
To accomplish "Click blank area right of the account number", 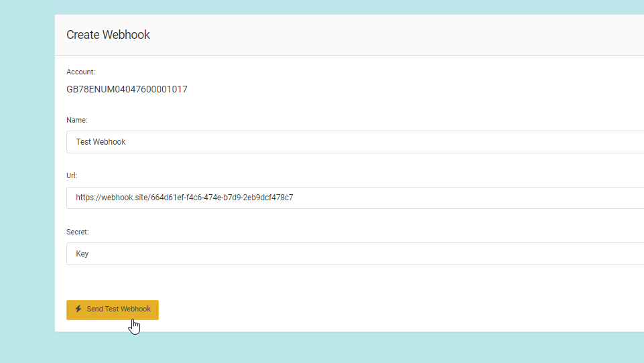I will 402,89.
